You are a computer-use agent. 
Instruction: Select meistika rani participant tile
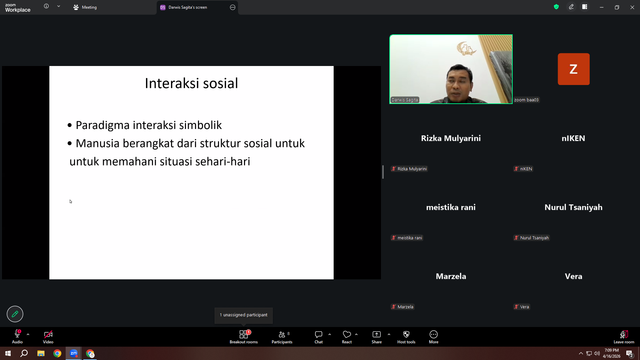(451, 207)
